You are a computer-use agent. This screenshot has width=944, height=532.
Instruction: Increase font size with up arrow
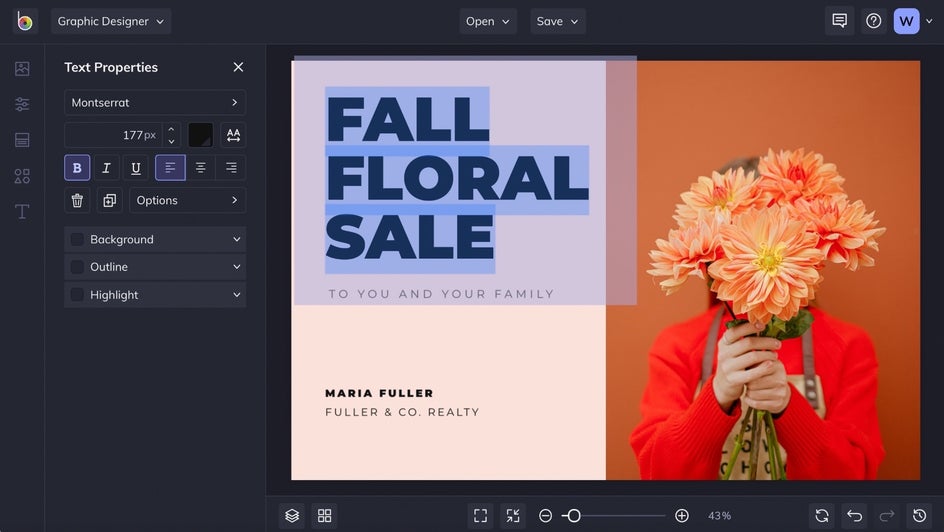click(x=172, y=129)
